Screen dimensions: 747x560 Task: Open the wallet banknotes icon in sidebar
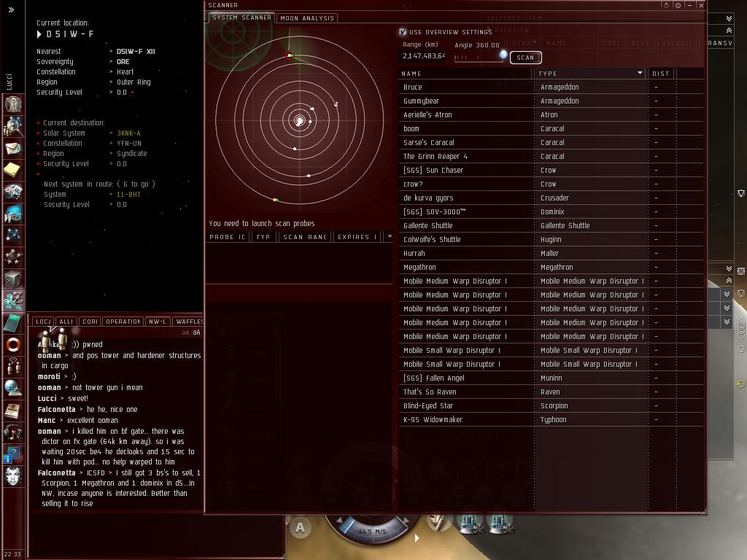[x=13, y=192]
